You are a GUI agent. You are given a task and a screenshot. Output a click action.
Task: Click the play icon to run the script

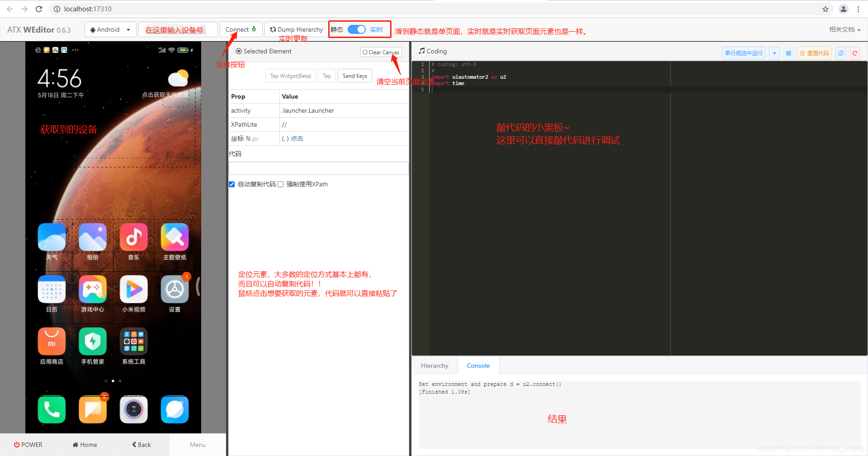(x=774, y=53)
